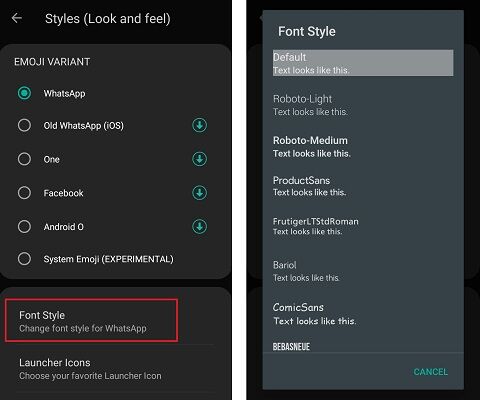Tap the back arrow in Styles header
Viewport: 480px width, 400px height.
[x=17, y=18]
